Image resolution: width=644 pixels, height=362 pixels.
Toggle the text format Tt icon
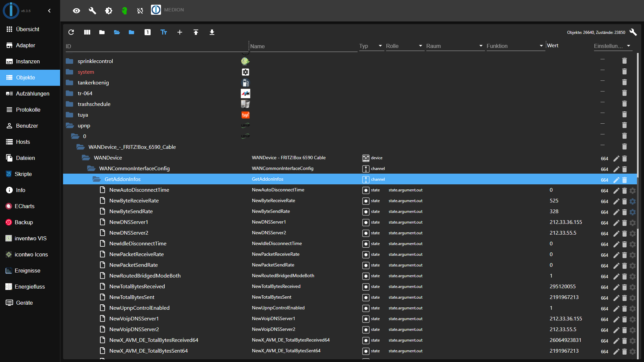coord(164,32)
